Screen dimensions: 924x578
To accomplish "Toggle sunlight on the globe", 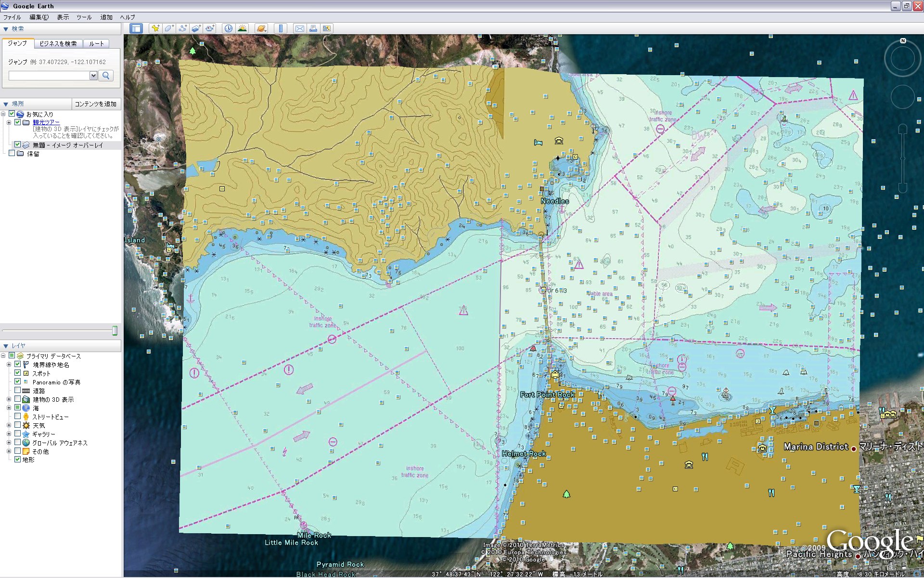I will coord(243,28).
